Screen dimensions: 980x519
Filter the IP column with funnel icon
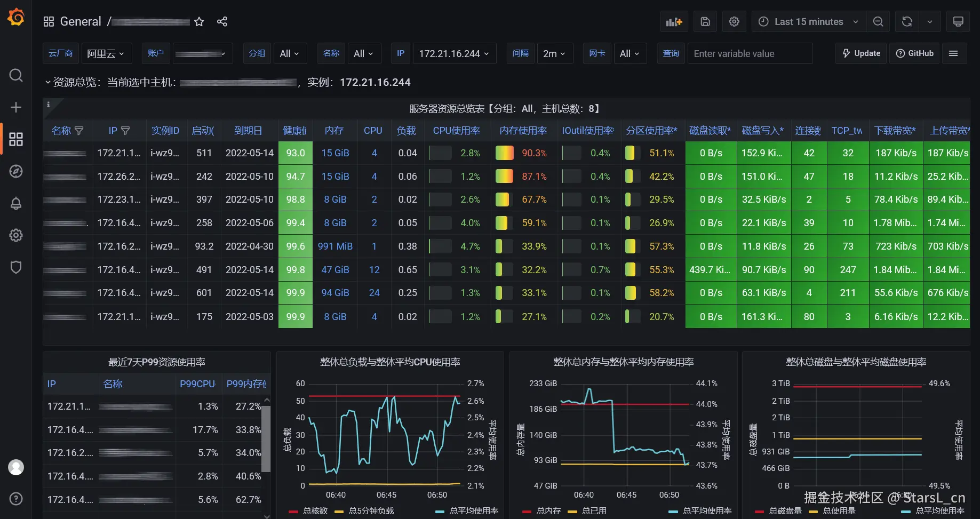click(x=126, y=131)
